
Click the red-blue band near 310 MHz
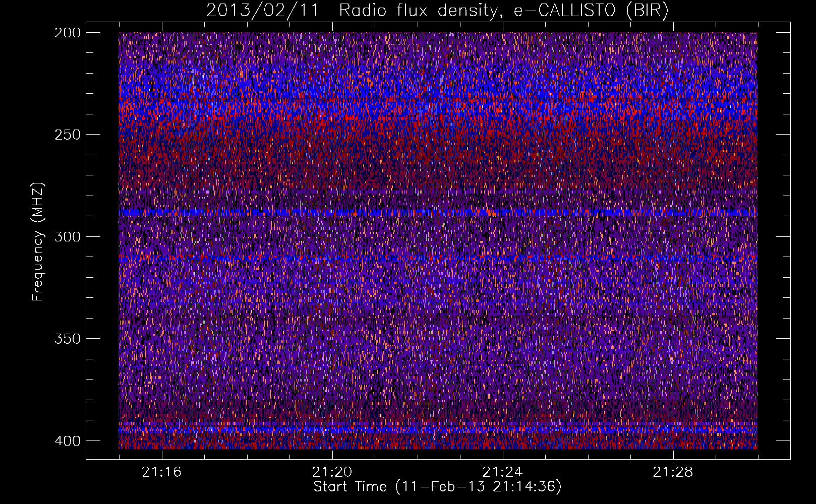438,258
